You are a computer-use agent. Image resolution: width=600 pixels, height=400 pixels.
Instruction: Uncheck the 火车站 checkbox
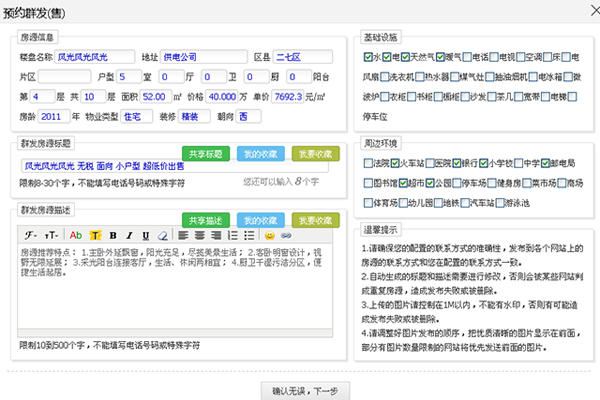click(x=395, y=163)
